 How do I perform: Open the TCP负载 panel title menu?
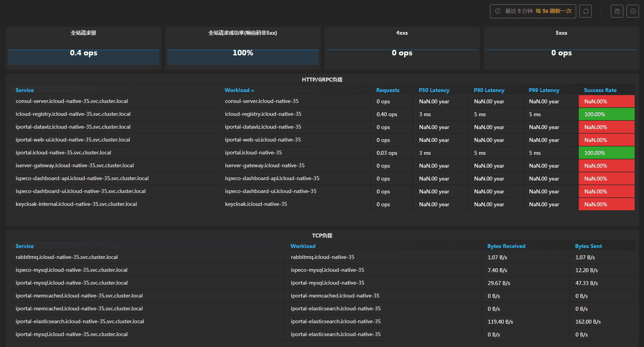322,235
